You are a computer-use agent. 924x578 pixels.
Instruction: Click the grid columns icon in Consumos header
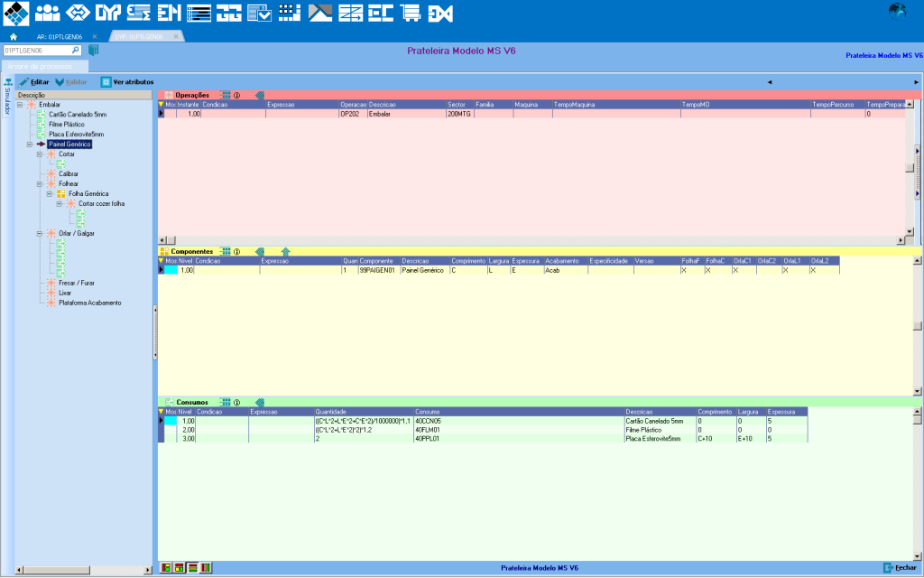point(226,402)
